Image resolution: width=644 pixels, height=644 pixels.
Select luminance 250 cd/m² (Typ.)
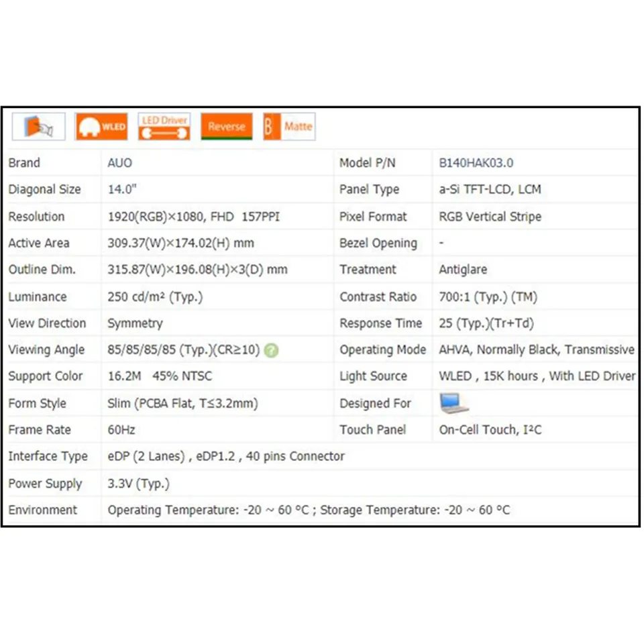(x=155, y=297)
